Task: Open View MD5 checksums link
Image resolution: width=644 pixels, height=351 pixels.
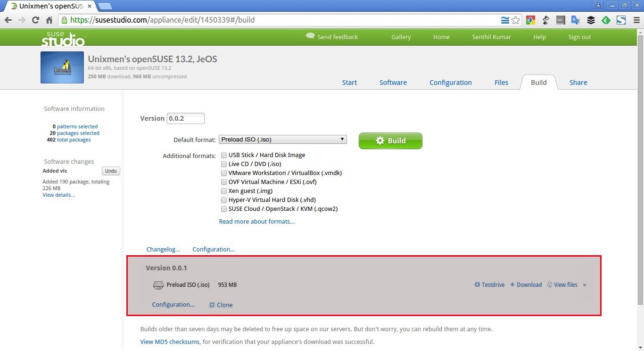Action: click(170, 342)
